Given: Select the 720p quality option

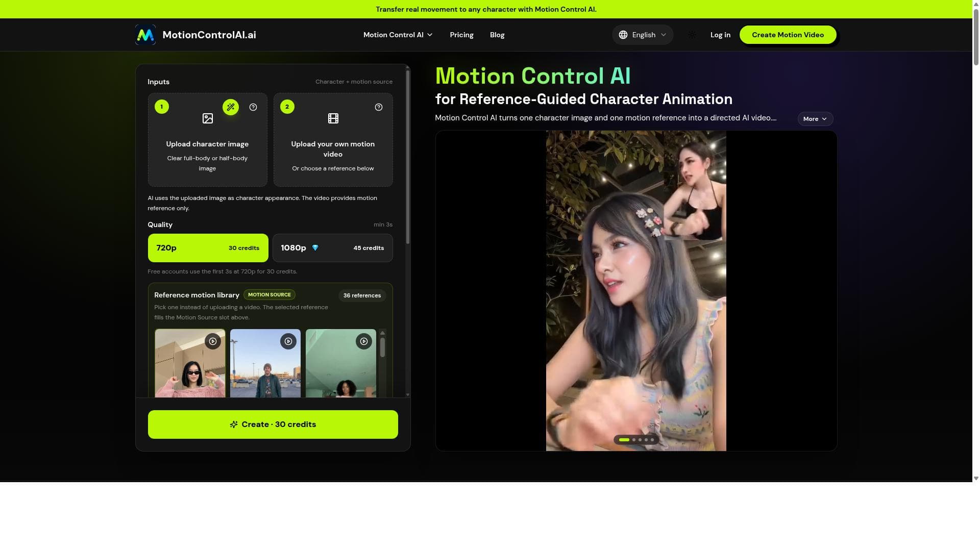Looking at the screenshot, I should [x=208, y=248].
